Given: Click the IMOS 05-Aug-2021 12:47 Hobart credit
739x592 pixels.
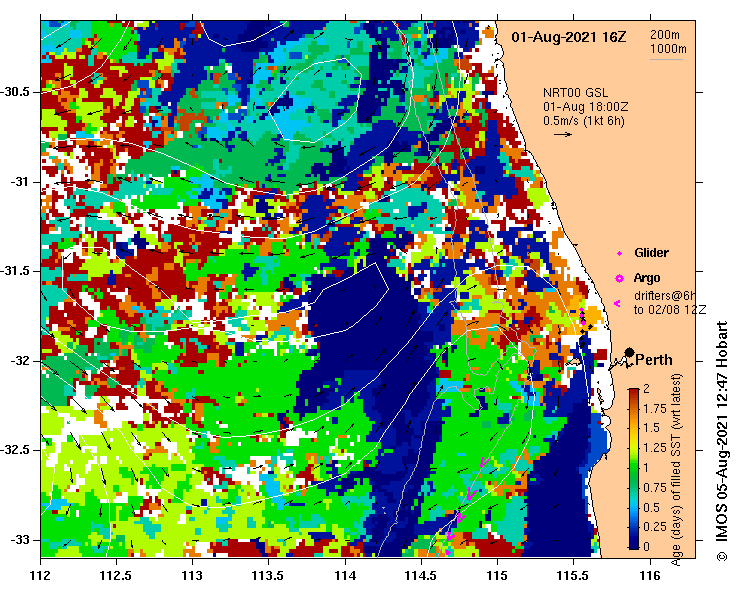Looking at the screenshot, I should click(x=722, y=441).
